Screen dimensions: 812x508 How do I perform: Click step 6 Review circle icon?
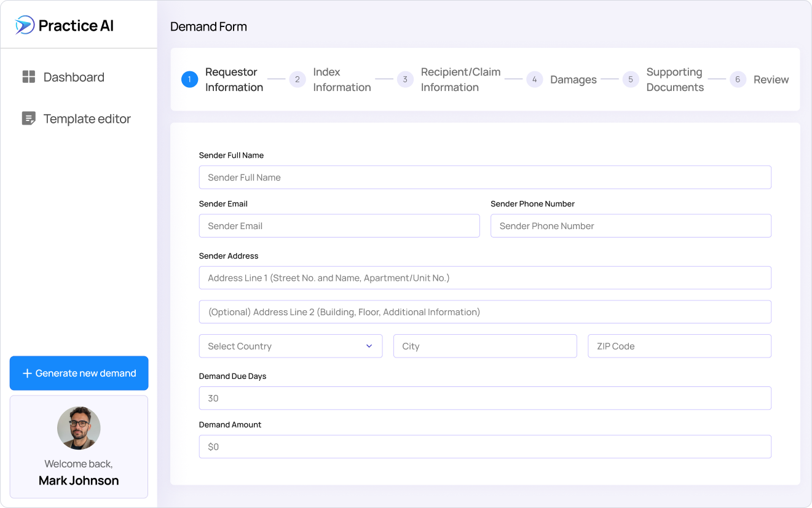coord(737,79)
